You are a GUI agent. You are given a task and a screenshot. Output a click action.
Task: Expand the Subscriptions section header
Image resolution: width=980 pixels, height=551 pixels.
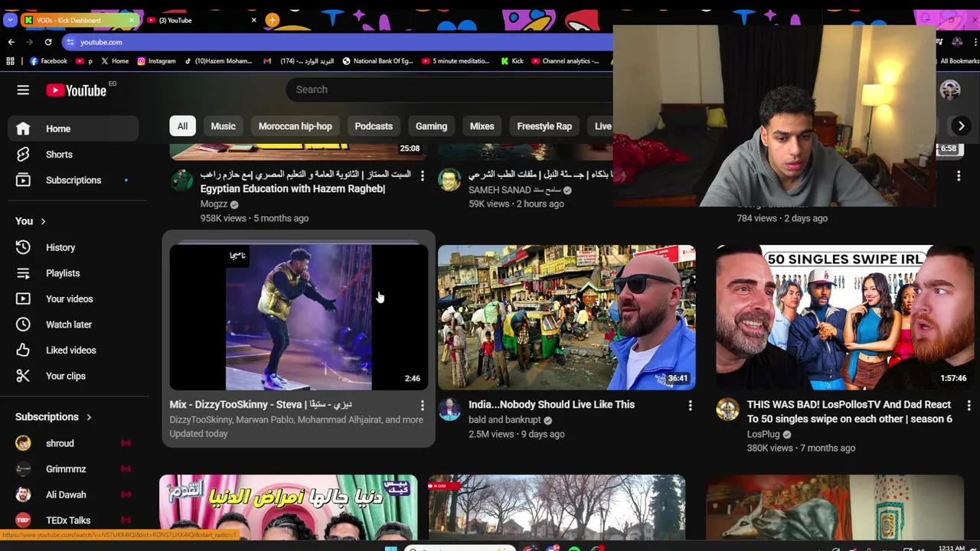[54, 417]
